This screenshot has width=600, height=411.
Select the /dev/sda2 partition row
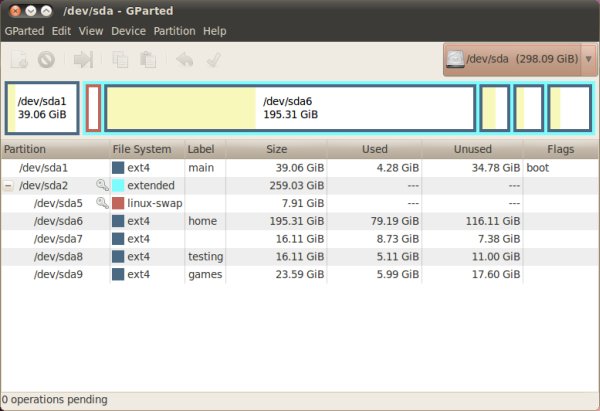pos(300,186)
